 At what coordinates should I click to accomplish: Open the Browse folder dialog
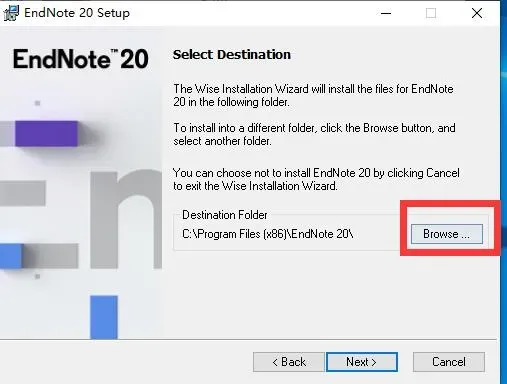(x=447, y=234)
